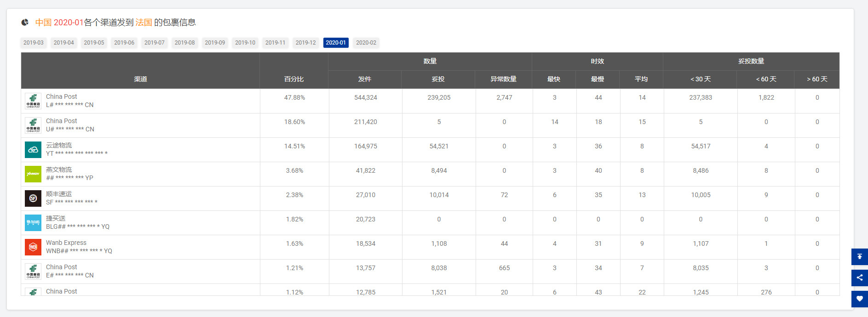868x317 pixels.
Task: Open the 2019-06 month tab
Action: (124, 43)
